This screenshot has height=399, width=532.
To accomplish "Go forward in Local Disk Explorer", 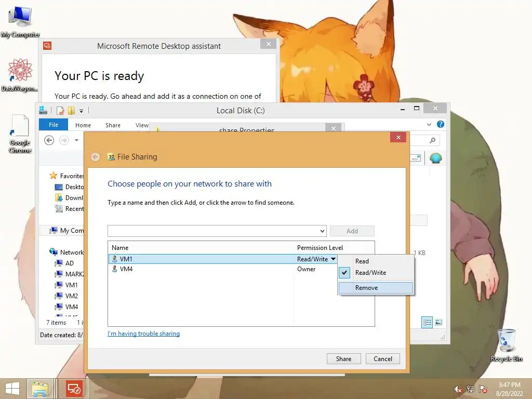I will (64, 140).
